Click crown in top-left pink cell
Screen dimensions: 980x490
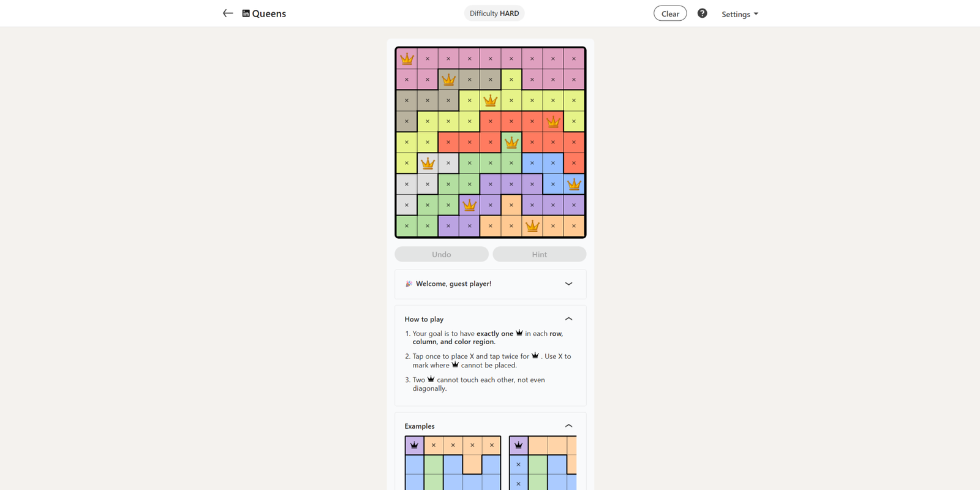(407, 59)
